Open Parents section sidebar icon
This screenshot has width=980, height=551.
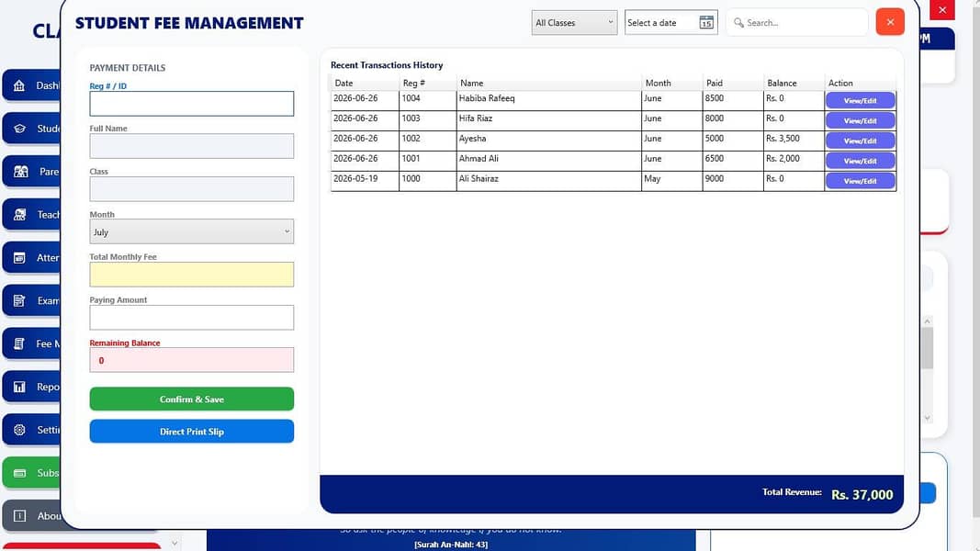pos(20,172)
